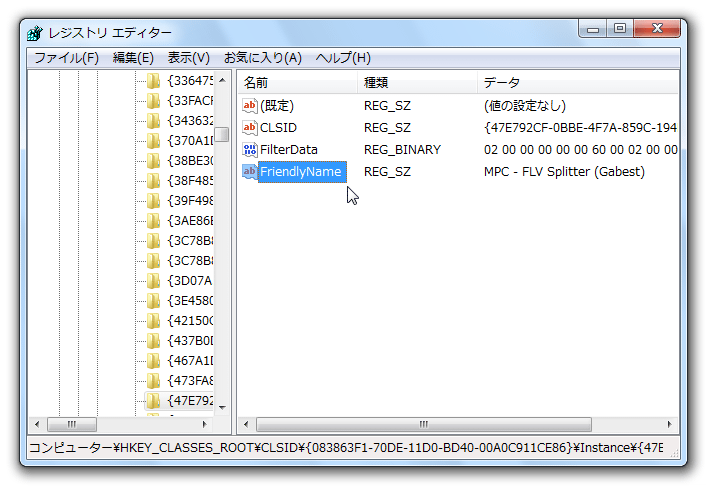The height and width of the screenshot is (489, 710).
Task: Open the ファイル(F) menu
Action: point(67,58)
